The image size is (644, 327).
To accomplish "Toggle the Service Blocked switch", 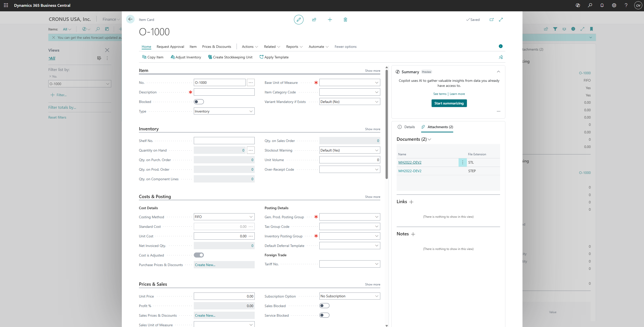I will click(x=324, y=315).
